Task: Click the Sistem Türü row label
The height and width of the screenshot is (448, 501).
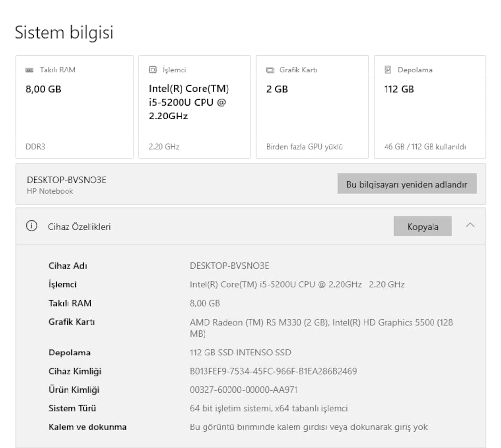Action: pos(72,408)
